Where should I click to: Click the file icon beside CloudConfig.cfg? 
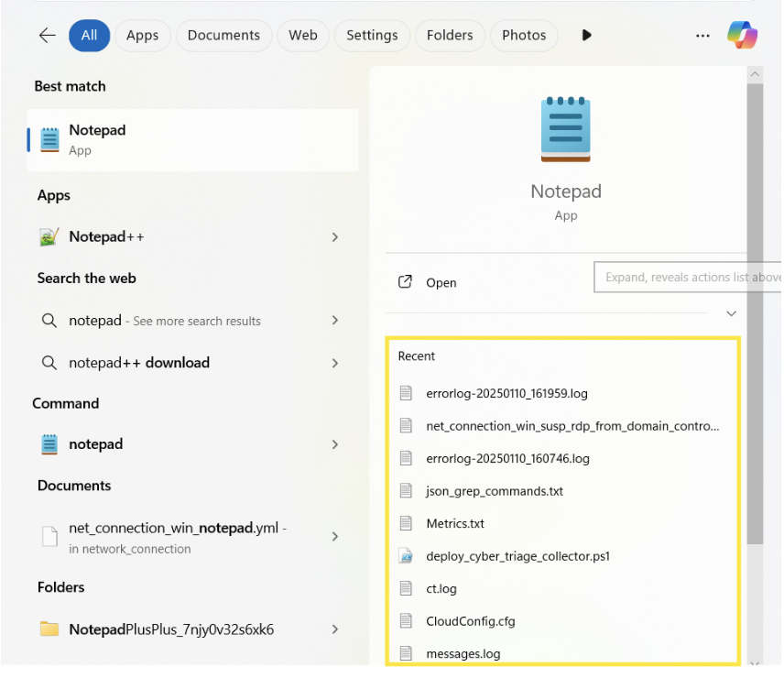407,621
